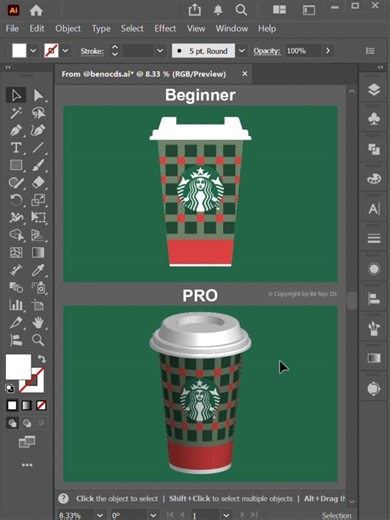Image resolution: width=390 pixels, height=520 pixels.
Task: Select the Curvature tool
Action: pyautogui.click(x=38, y=130)
